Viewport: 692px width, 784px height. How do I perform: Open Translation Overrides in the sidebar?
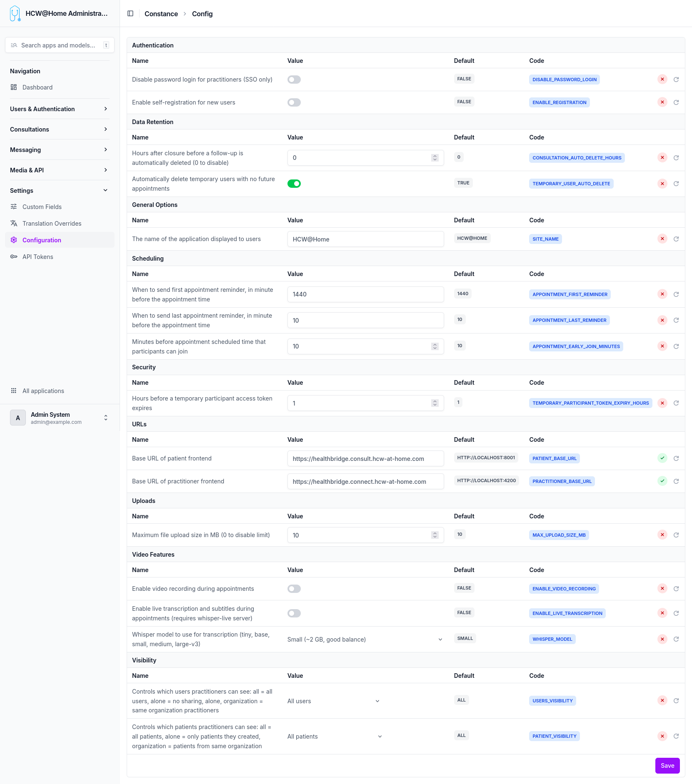(x=52, y=224)
